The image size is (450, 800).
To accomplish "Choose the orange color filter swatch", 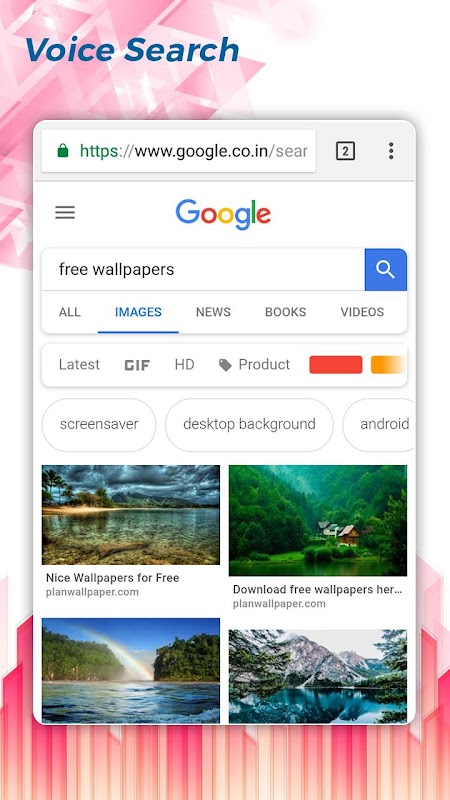I will pos(388,365).
